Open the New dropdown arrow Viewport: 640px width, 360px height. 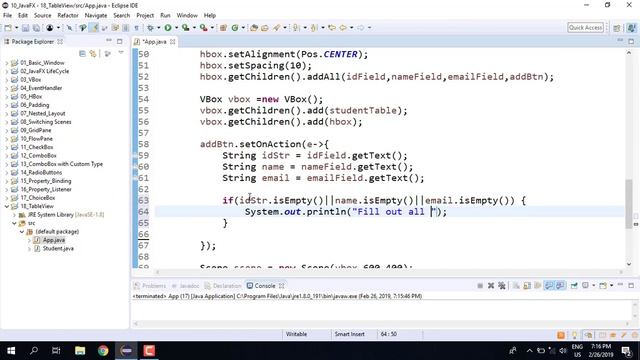pyautogui.click(x=17, y=28)
